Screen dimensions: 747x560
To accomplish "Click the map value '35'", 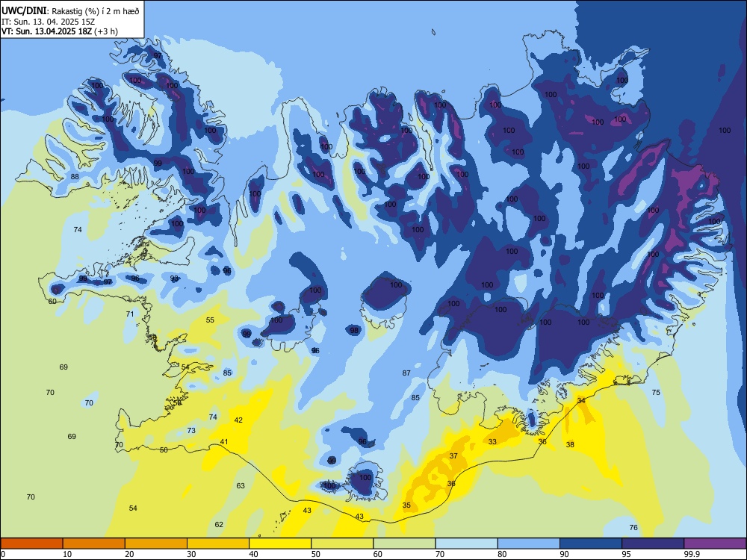I will point(406,505).
